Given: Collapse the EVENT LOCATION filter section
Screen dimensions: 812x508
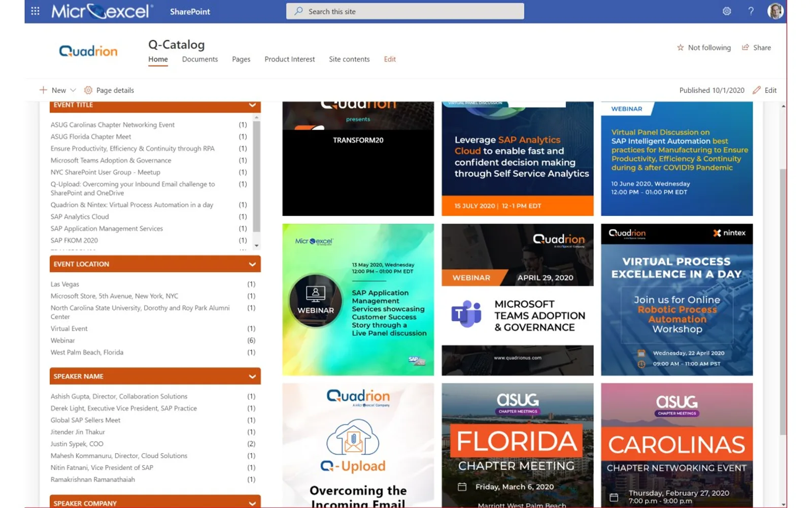Looking at the screenshot, I should click(252, 264).
